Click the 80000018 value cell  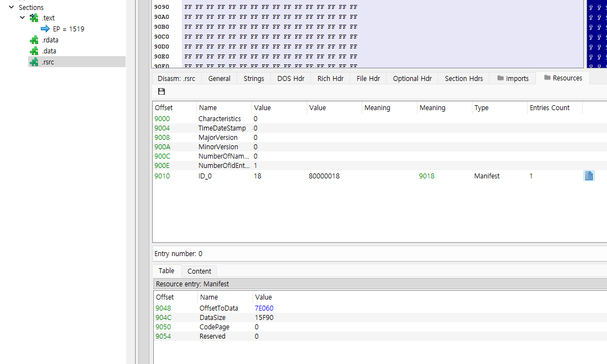click(x=324, y=176)
